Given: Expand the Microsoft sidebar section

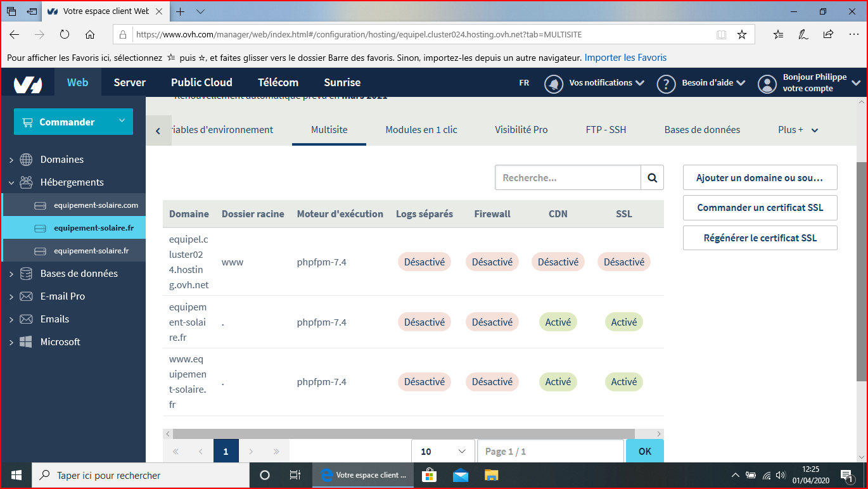Looking at the screenshot, I should (x=11, y=342).
